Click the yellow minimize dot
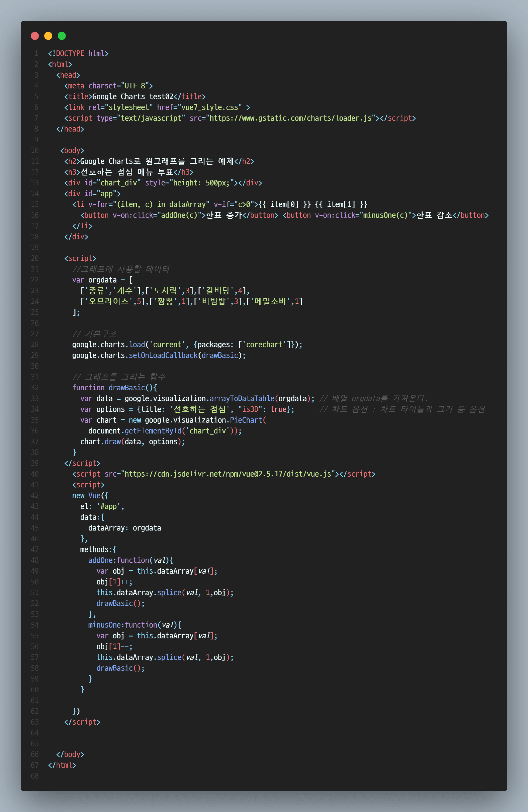Viewport: 528px width, 812px height. click(x=48, y=36)
